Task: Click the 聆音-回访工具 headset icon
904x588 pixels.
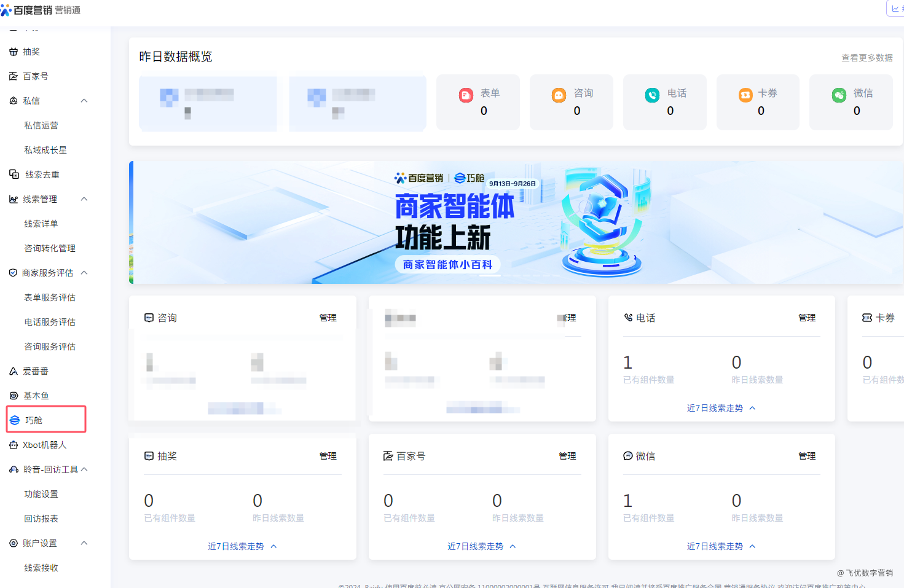Action: click(x=14, y=469)
